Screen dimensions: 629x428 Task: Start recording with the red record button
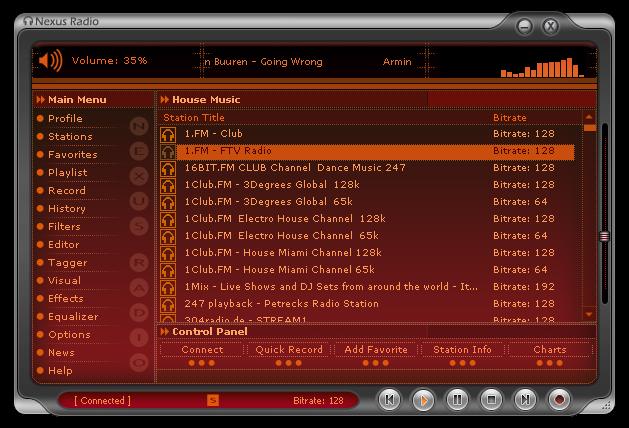click(x=560, y=400)
